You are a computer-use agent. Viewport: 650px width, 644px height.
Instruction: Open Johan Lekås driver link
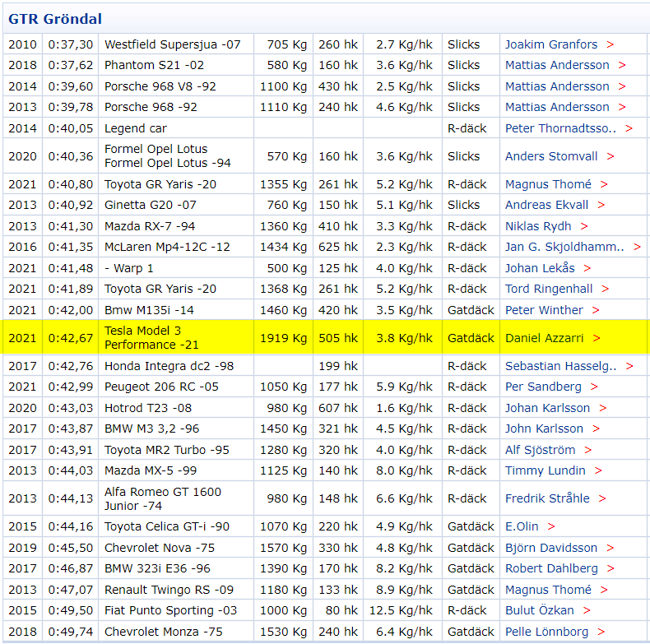(540, 268)
